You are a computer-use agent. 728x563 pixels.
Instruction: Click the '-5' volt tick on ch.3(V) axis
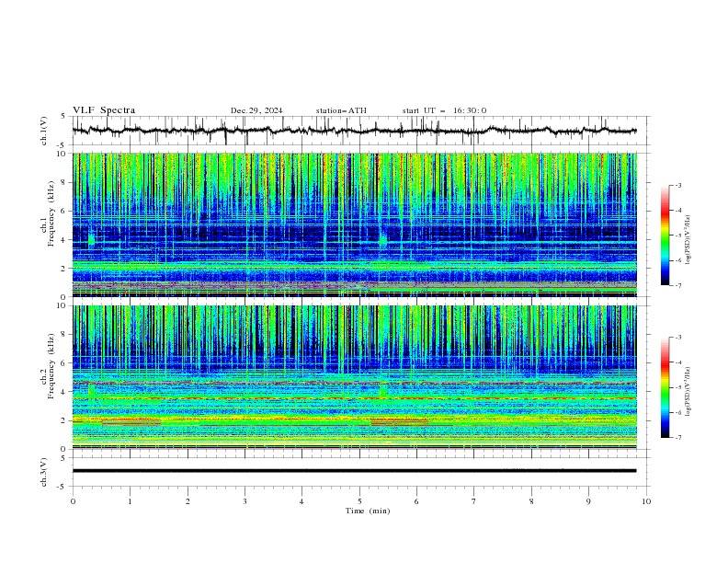click(63, 487)
